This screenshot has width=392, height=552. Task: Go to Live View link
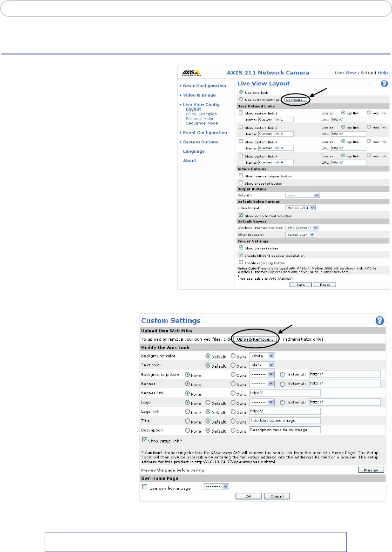(x=345, y=73)
